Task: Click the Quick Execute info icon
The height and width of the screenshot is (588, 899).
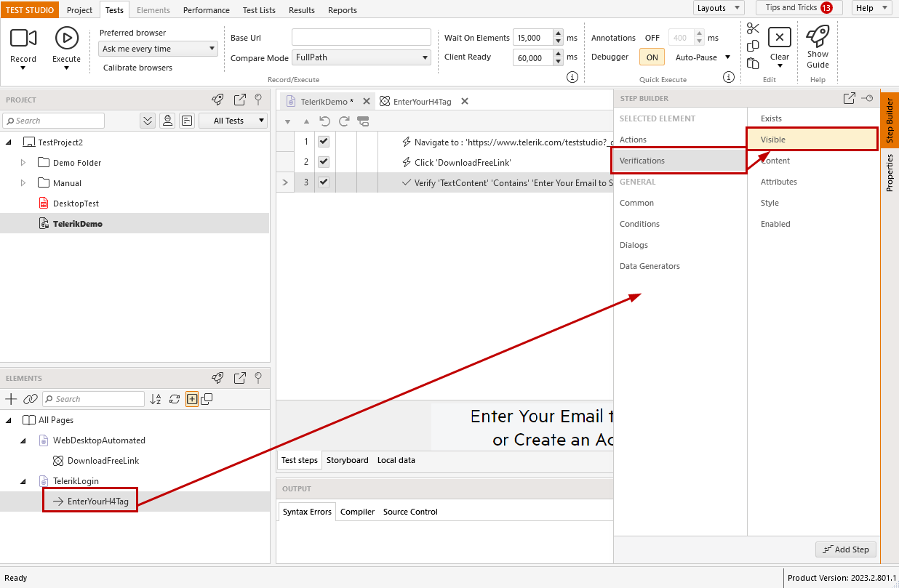Action: pyautogui.click(x=729, y=77)
